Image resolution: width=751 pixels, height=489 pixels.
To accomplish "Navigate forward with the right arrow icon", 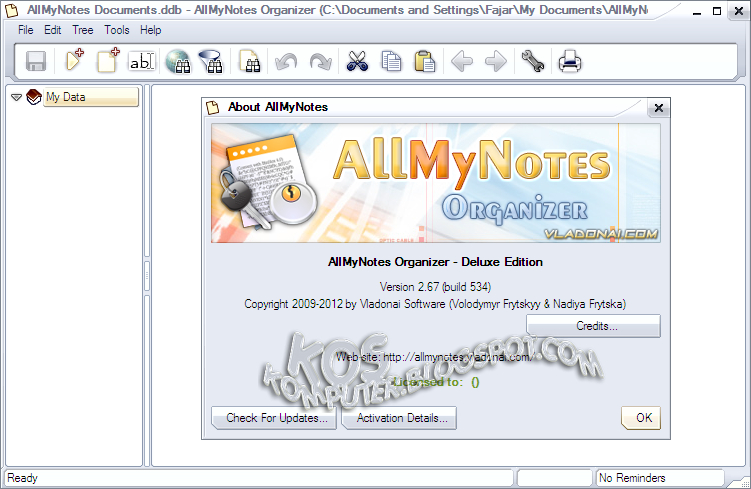I will point(496,62).
